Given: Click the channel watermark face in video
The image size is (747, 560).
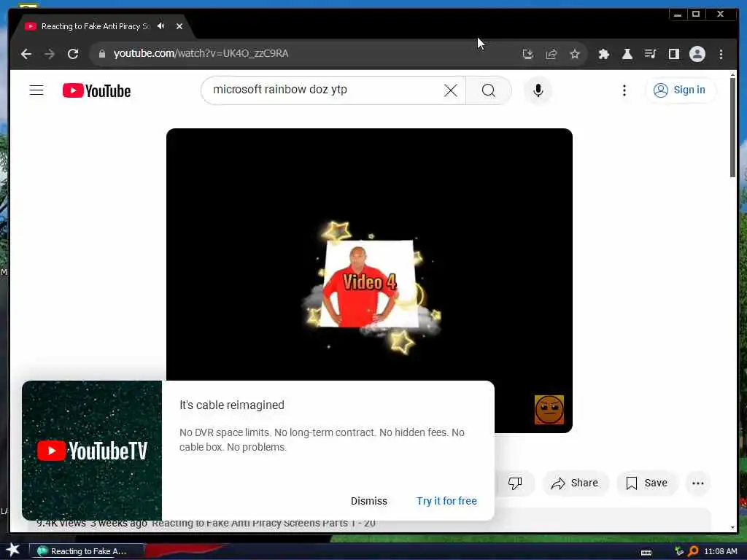Looking at the screenshot, I should (549, 410).
